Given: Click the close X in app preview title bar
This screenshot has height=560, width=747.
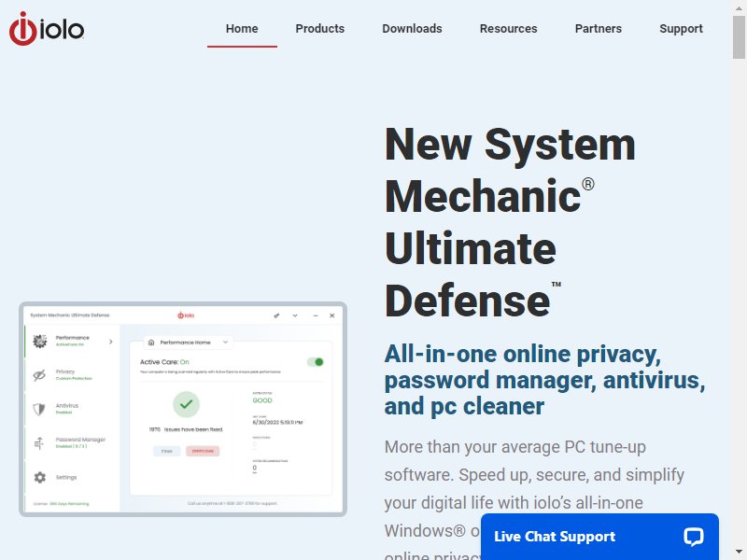Looking at the screenshot, I should [332, 315].
